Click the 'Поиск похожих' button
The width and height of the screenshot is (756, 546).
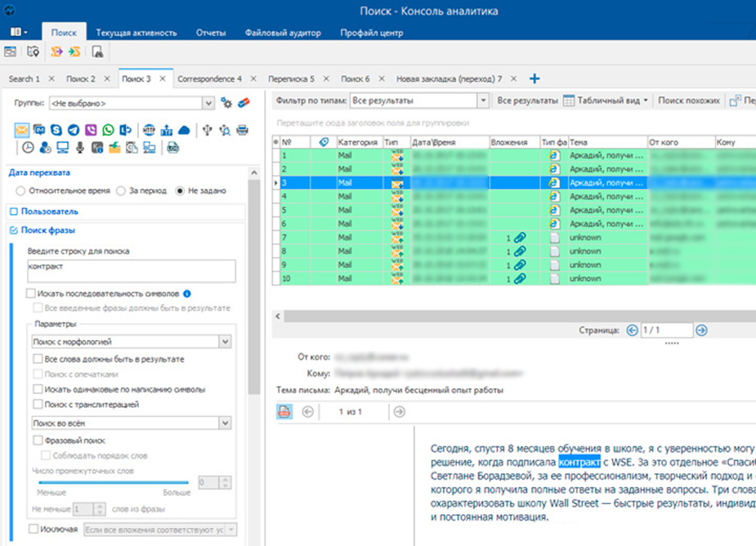(689, 101)
